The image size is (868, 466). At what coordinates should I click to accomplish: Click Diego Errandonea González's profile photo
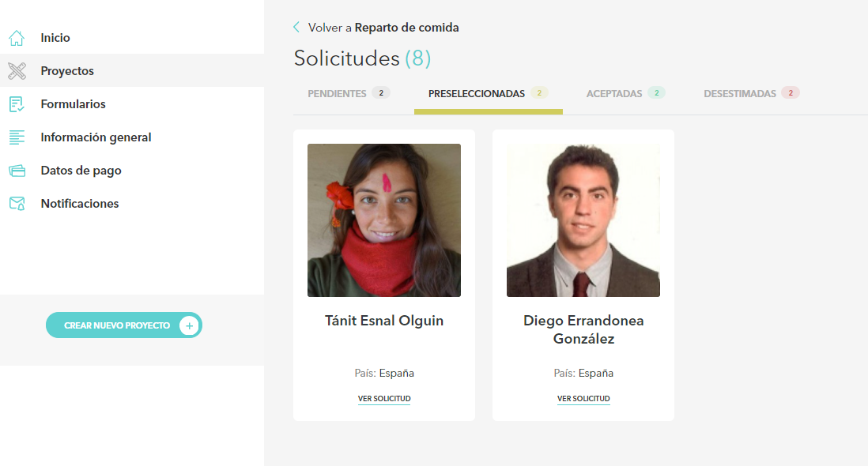(x=583, y=220)
